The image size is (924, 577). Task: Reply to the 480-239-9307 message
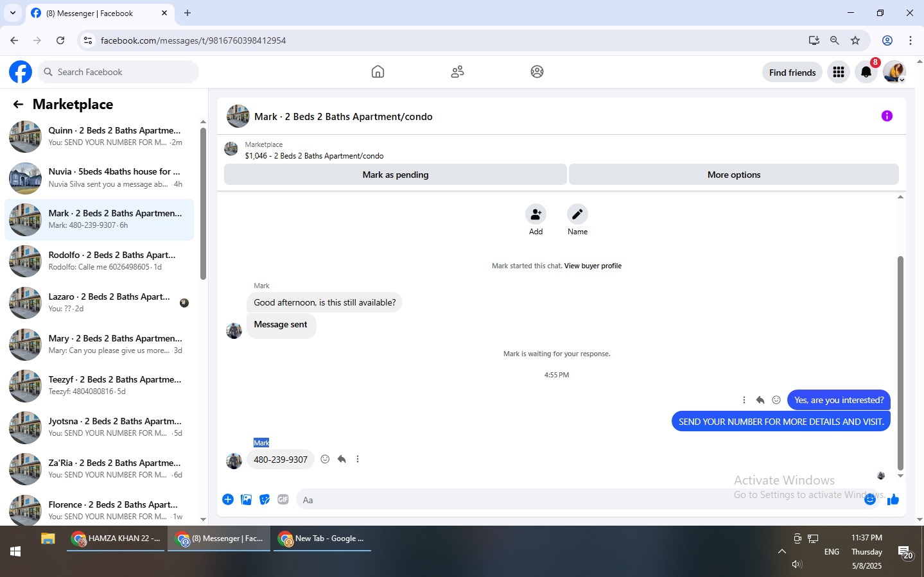[342, 459]
